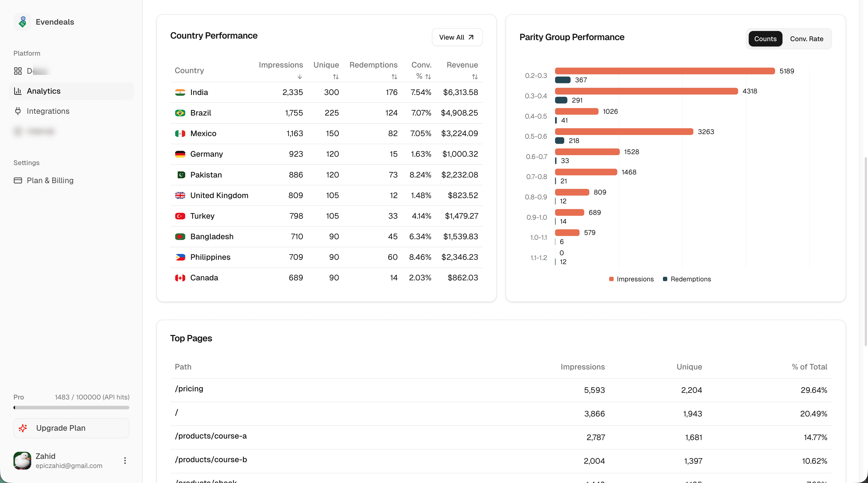This screenshot has width=868, height=483.
Task: Switch chart to Conv. Rate view
Action: point(807,39)
